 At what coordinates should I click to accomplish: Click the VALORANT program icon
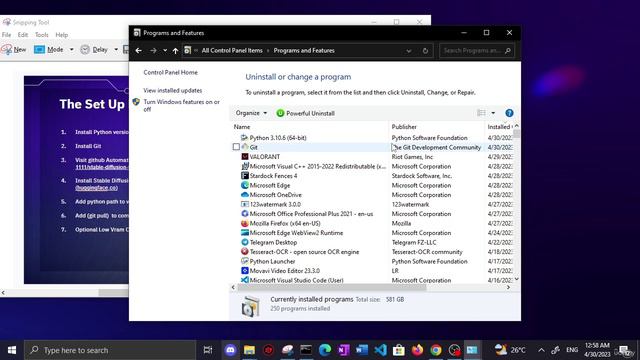[244, 157]
